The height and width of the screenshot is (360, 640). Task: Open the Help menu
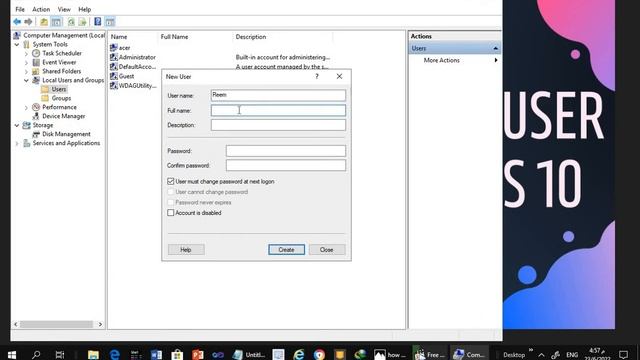(84, 9)
